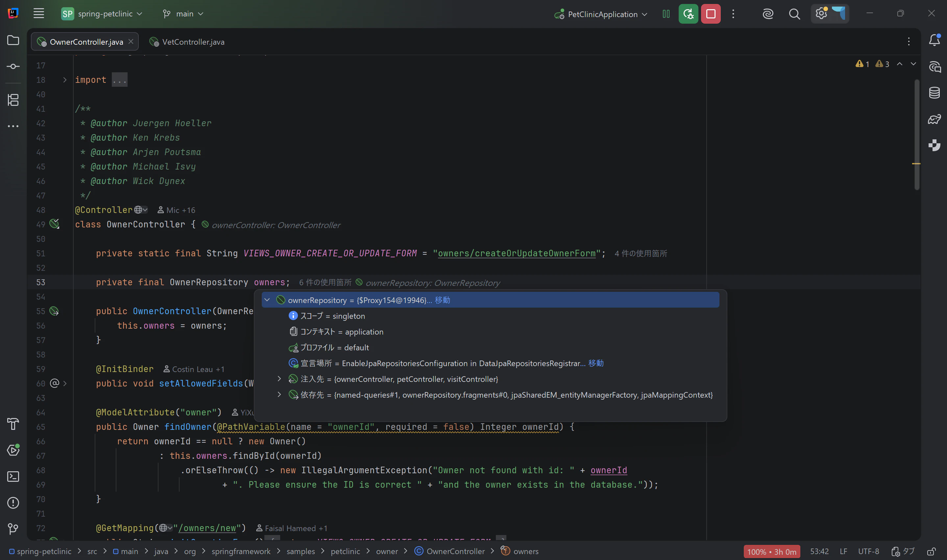
Task: Click ownerController bean inlay on line 49
Action: point(271,225)
